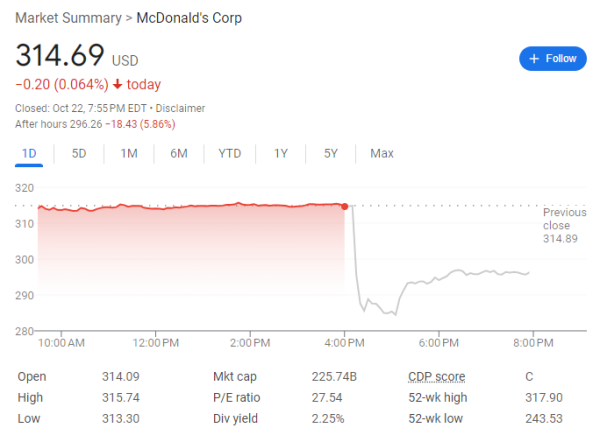Click the plus icon on Follow button
600x435 pixels.
(534, 59)
